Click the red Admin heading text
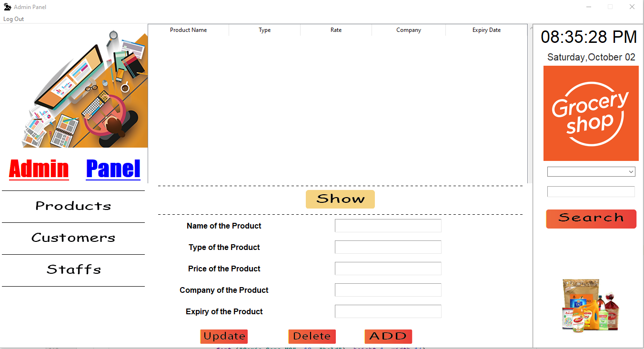Screen dimensions: 644x349 pos(39,169)
